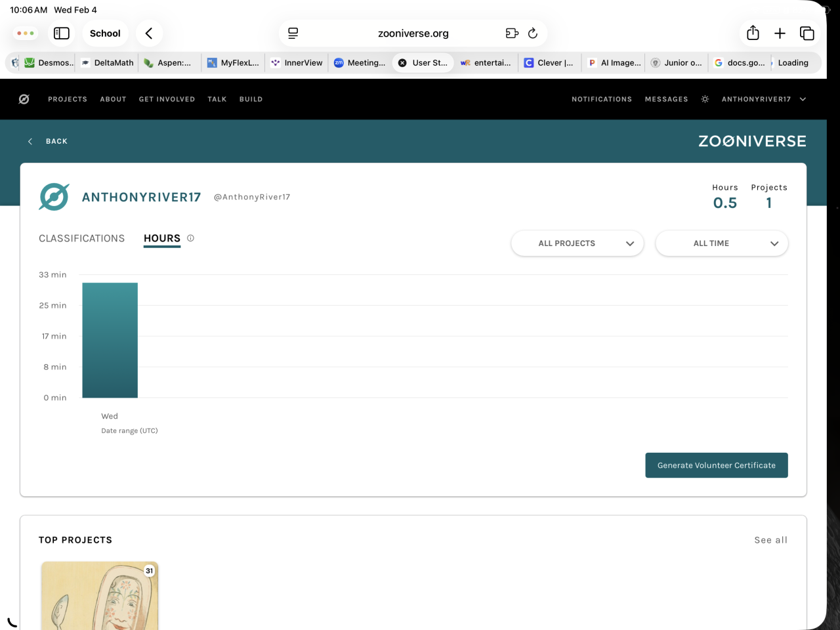
Task: Click Generate Volunteer Certificate button
Action: pyautogui.click(x=717, y=465)
